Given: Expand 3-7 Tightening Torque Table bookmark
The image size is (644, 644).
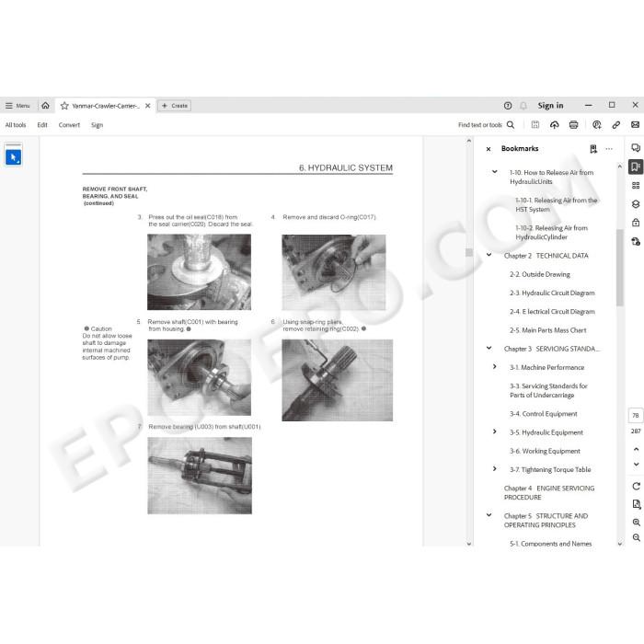Looking at the screenshot, I should pyautogui.click(x=495, y=468).
